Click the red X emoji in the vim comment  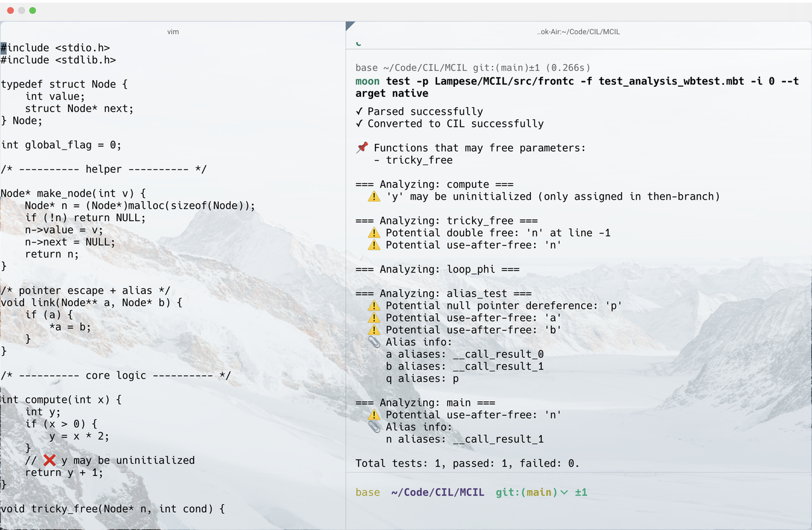[49, 460]
